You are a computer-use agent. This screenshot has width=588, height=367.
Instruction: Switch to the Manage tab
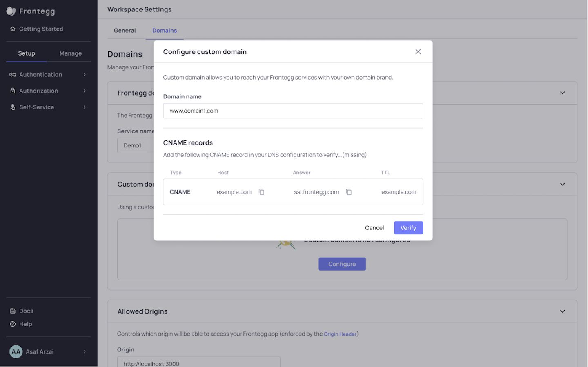pyautogui.click(x=70, y=53)
